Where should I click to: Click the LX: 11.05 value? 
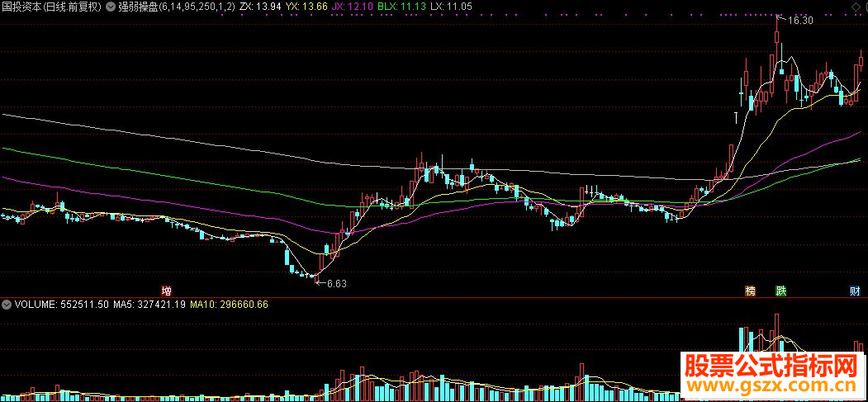click(451, 7)
